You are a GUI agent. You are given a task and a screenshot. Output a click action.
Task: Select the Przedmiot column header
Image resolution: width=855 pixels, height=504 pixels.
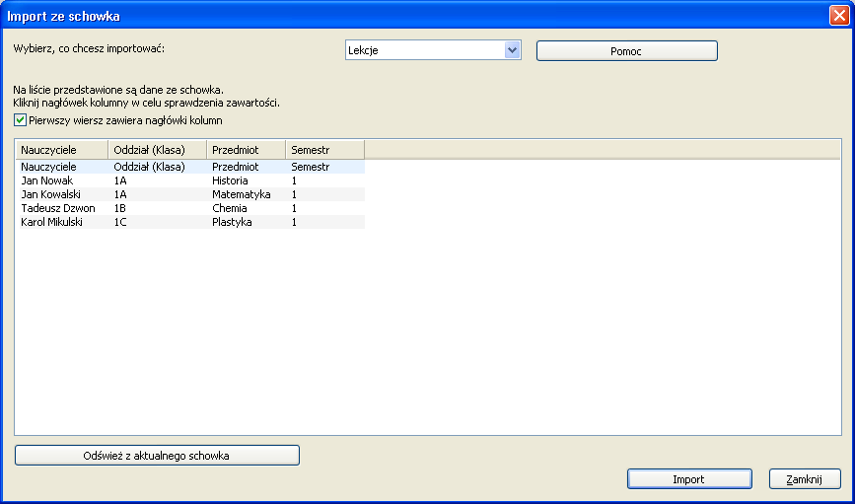(246, 149)
